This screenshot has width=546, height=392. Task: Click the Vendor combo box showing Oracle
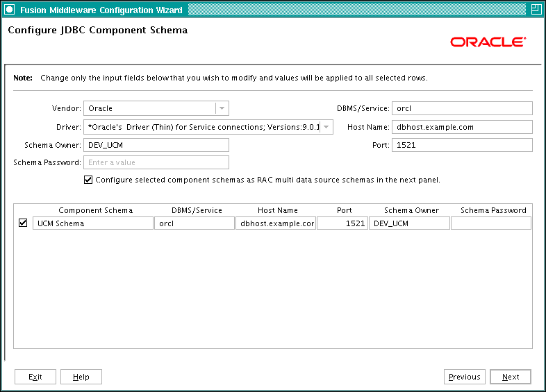156,108
